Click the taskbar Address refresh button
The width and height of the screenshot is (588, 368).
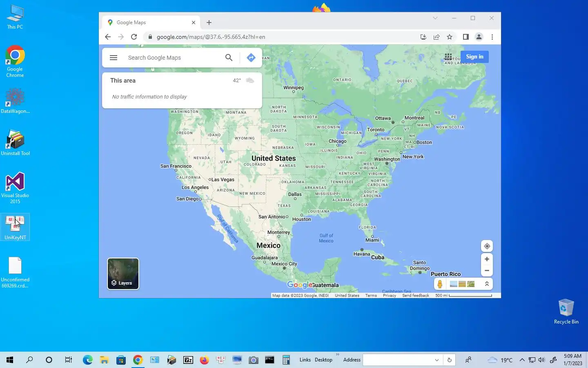[x=449, y=360]
